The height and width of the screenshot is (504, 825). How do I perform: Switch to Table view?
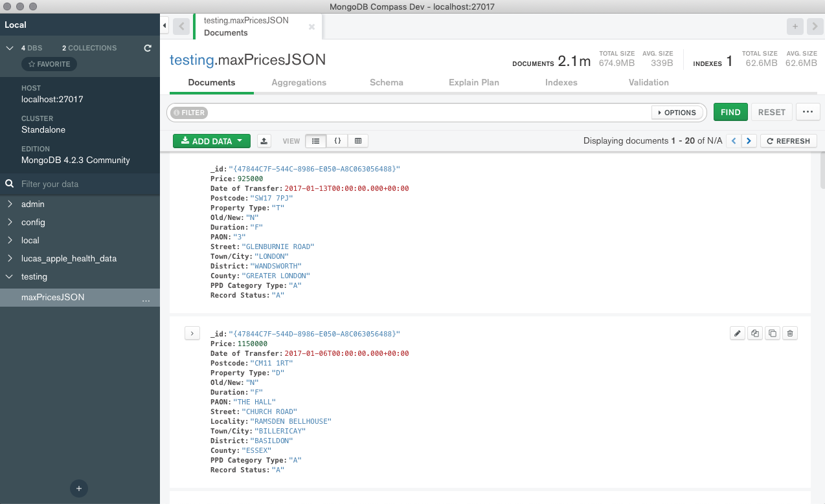(x=358, y=141)
